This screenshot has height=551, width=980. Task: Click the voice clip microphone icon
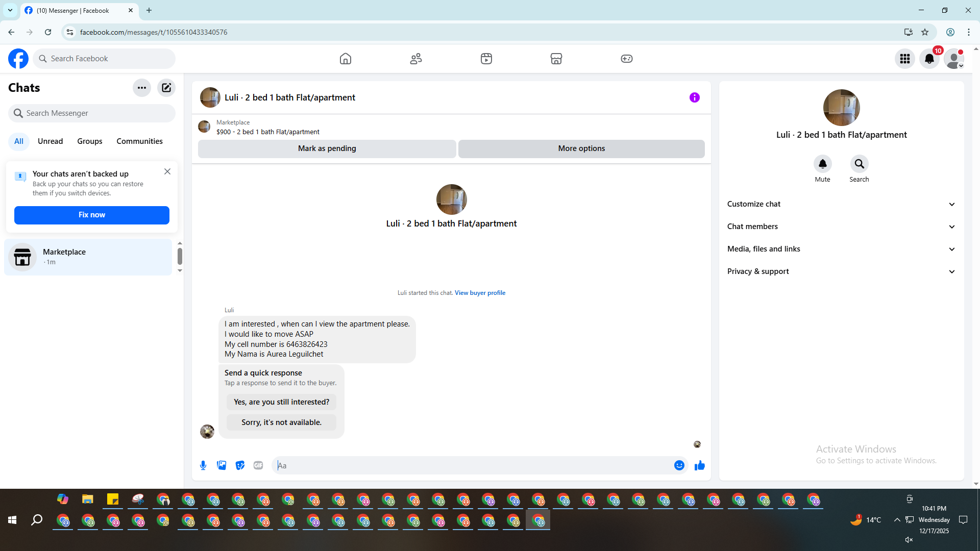click(203, 465)
